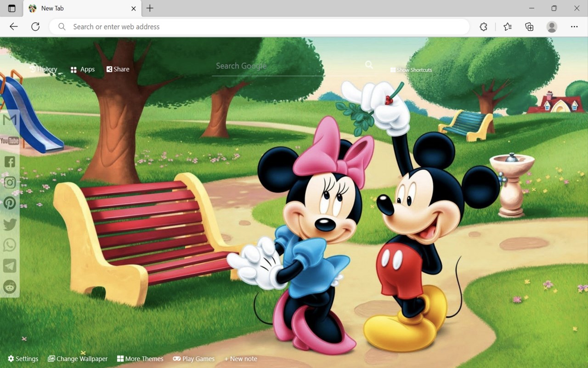Viewport: 588px width, 368px height.
Task: Open Settings at the bottom
Action: coord(23,359)
